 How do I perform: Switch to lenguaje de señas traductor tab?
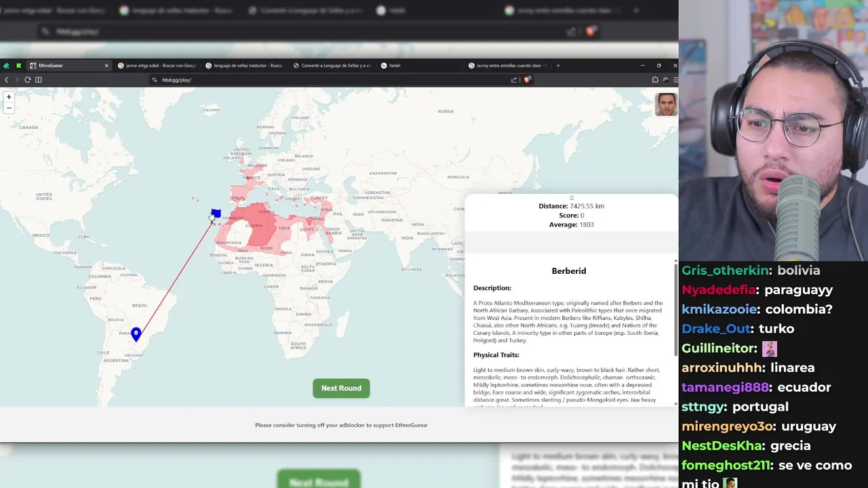coord(244,66)
